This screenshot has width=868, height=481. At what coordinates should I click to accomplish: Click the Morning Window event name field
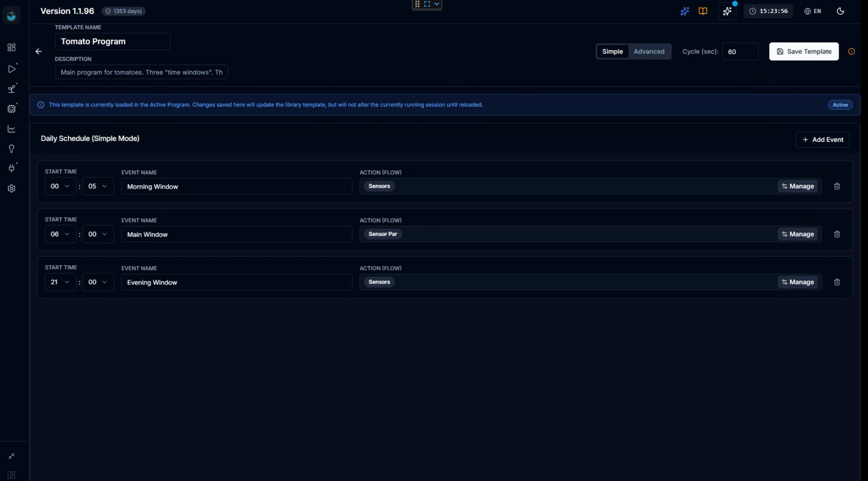[x=237, y=187]
